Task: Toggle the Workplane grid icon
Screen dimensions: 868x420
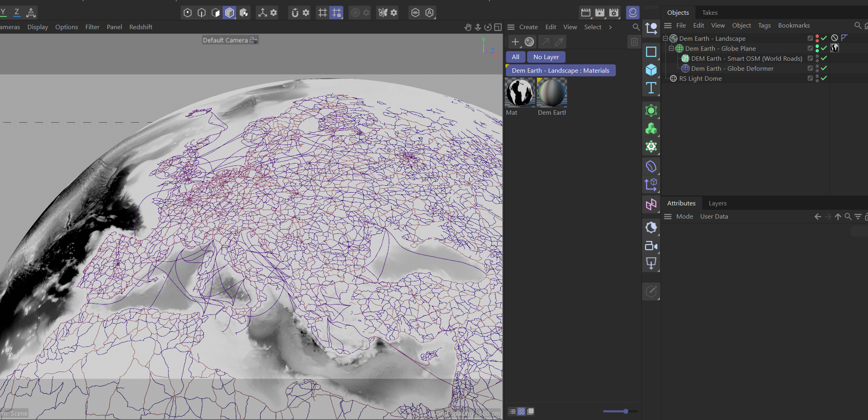Action: tap(323, 13)
